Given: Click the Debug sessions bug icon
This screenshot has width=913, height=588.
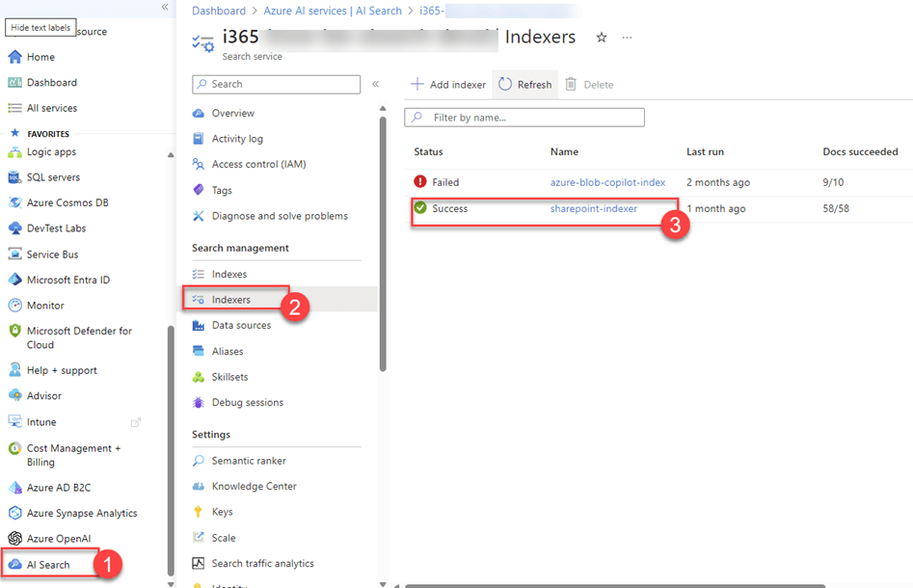Looking at the screenshot, I should pyautogui.click(x=199, y=403).
